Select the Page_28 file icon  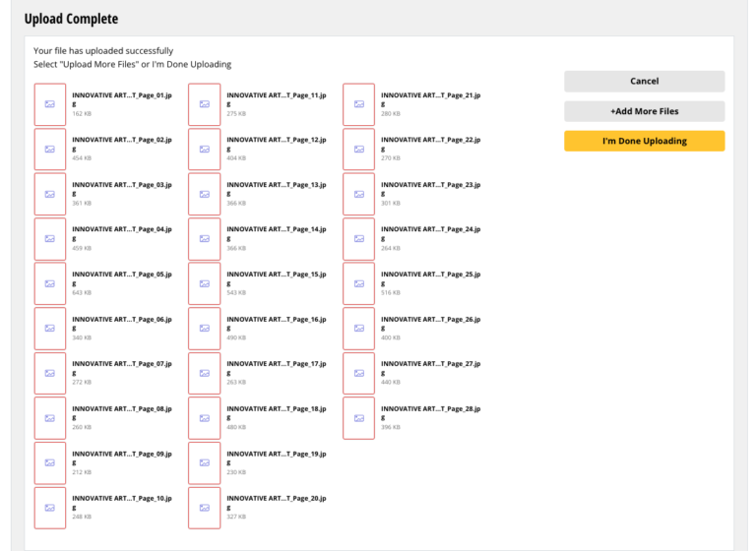coord(359,418)
